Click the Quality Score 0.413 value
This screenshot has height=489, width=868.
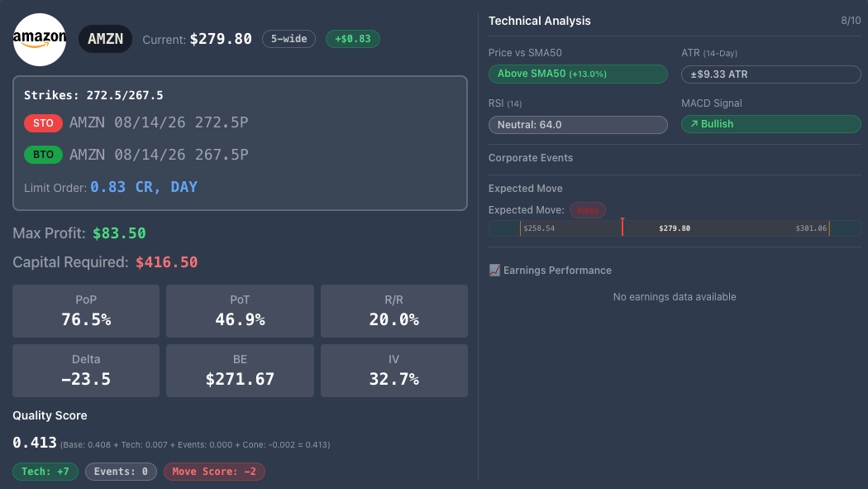35,443
